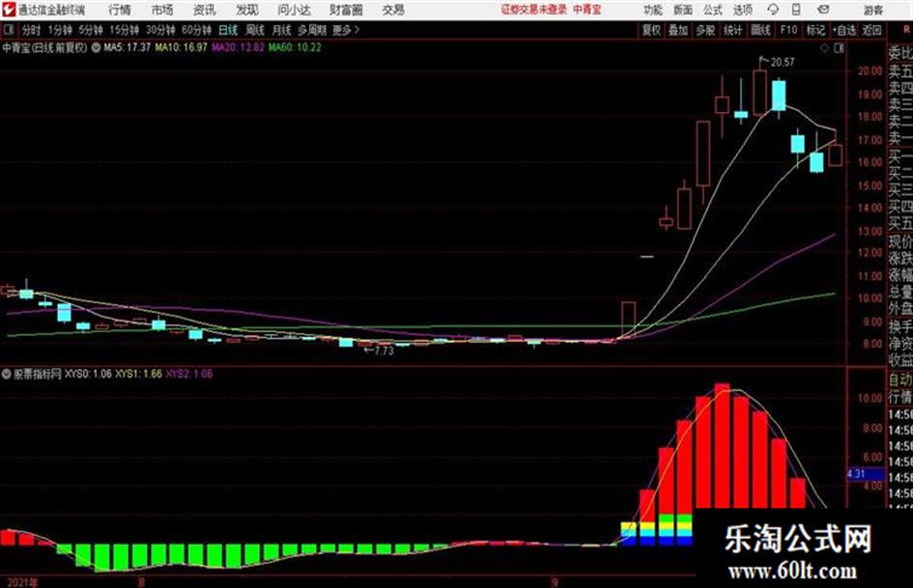This screenshot has width=913, height=588.
Task: Open the 发现 menu
Action: point(247,10)
